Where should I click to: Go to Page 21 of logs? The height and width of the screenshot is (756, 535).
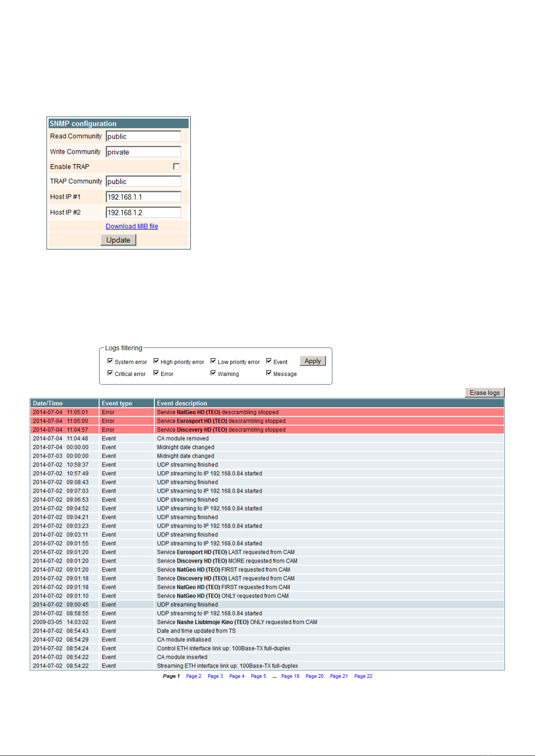pyautogui.click(x=339, y=677)
